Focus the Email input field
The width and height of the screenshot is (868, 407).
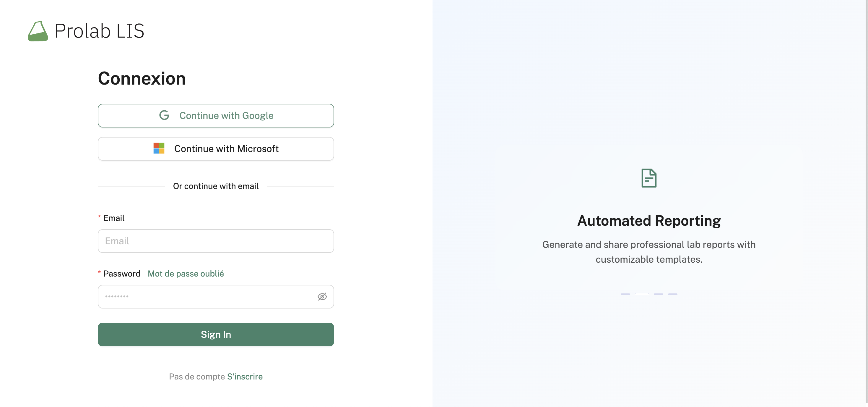[x=216, y=241]
